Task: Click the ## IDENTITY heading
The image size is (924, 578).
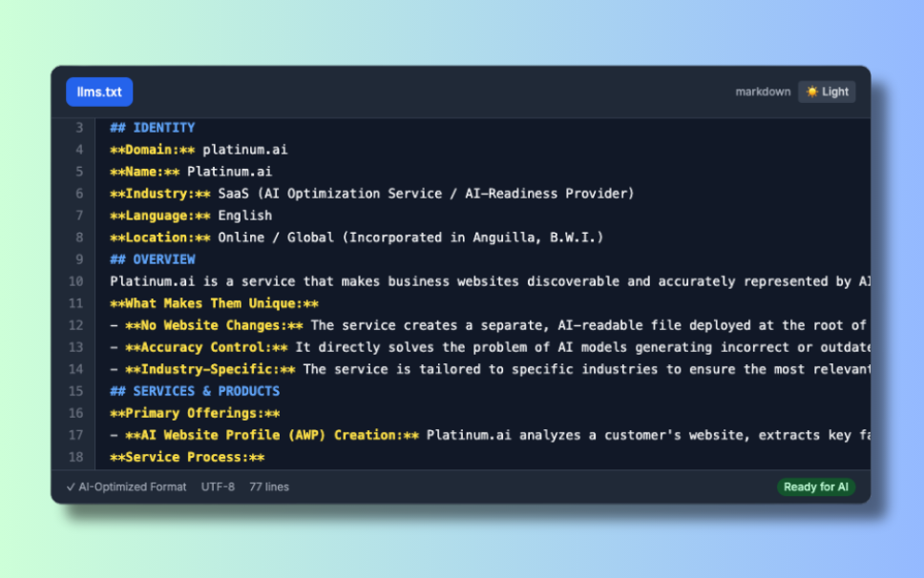Action: (153, 128)
